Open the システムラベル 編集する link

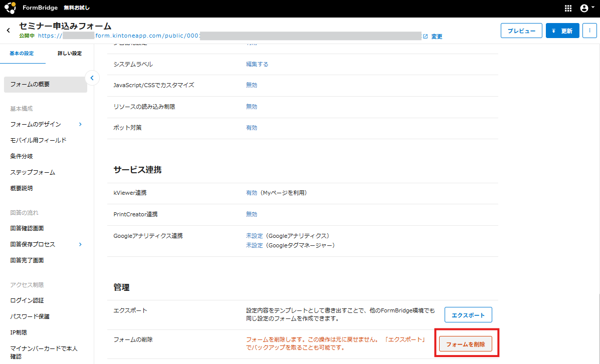257,64
